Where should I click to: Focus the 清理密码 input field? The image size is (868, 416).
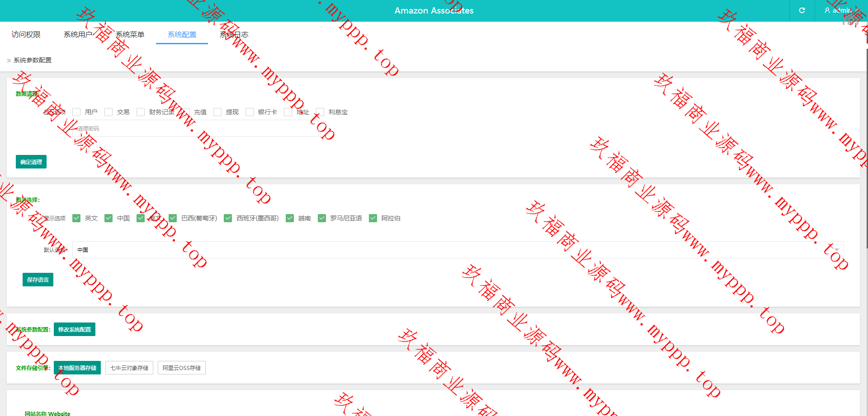(197, 129)
